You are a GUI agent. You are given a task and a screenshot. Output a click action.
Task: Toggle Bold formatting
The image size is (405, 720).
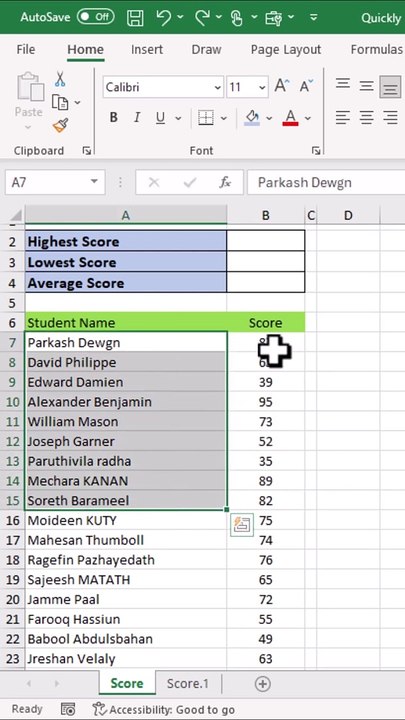pos(113,118)
